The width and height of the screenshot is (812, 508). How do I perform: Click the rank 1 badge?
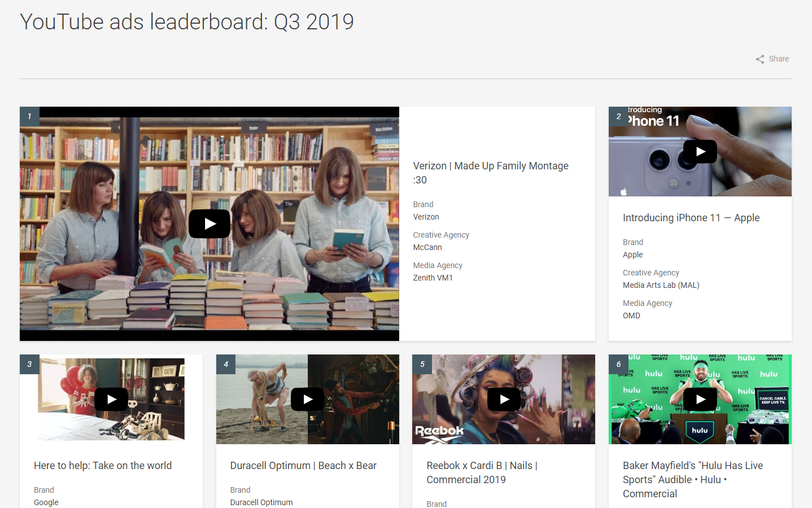tap(29, 116)
